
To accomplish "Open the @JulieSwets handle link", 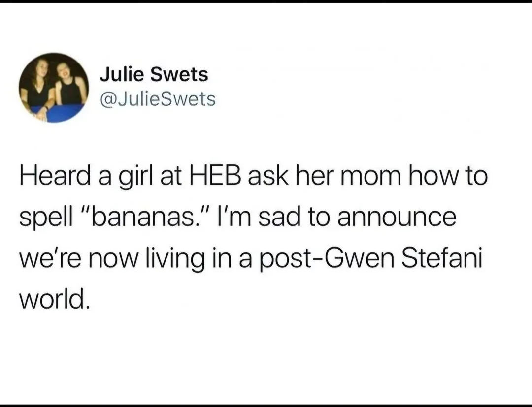I will click(158, 99).
